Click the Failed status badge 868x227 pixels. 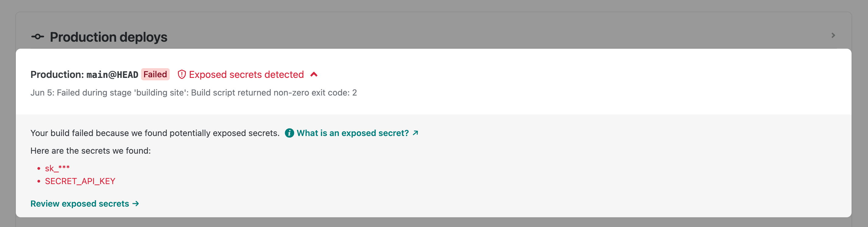[x=155, y=74]
